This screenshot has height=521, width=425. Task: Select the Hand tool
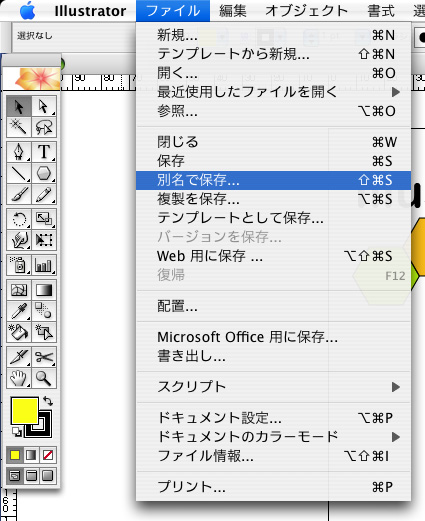pos(19,378)
